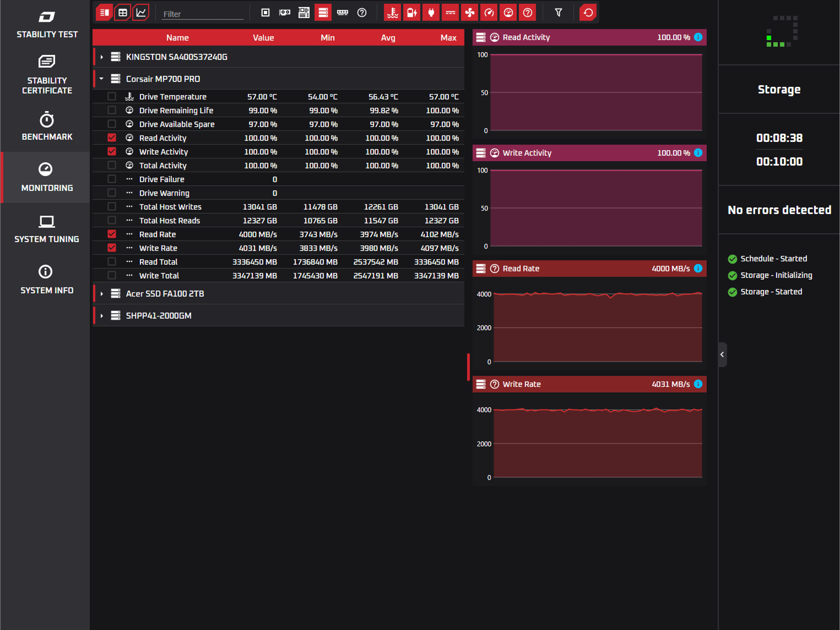Select the Write Total row
Image resolution: width=840 pixels, height=630 pixels.
coord(278,276)
